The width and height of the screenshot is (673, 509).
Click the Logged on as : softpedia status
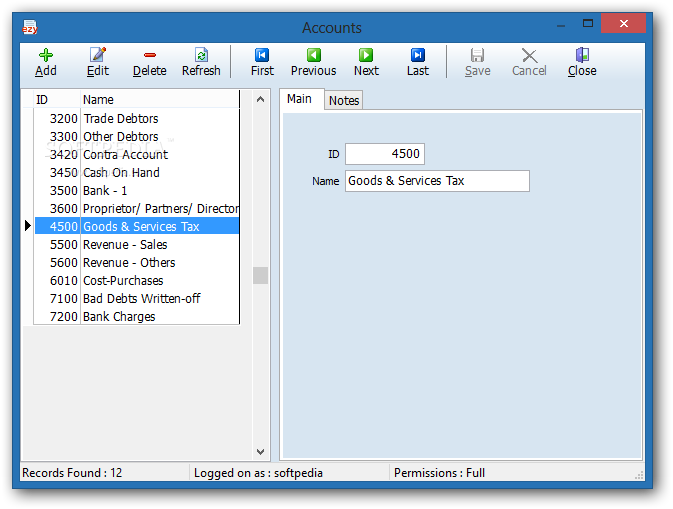pos(258,473)
